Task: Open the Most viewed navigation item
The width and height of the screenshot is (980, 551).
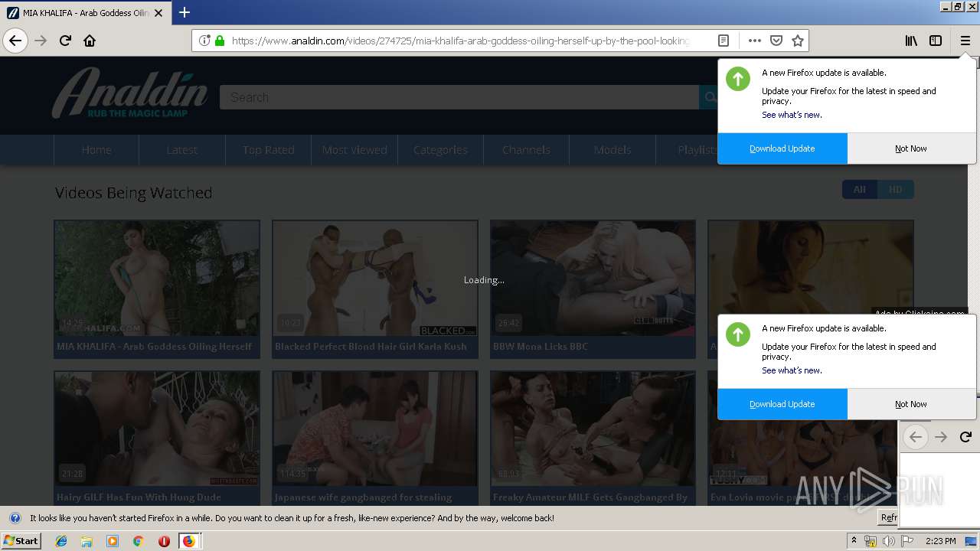Action: coord(354,150)
